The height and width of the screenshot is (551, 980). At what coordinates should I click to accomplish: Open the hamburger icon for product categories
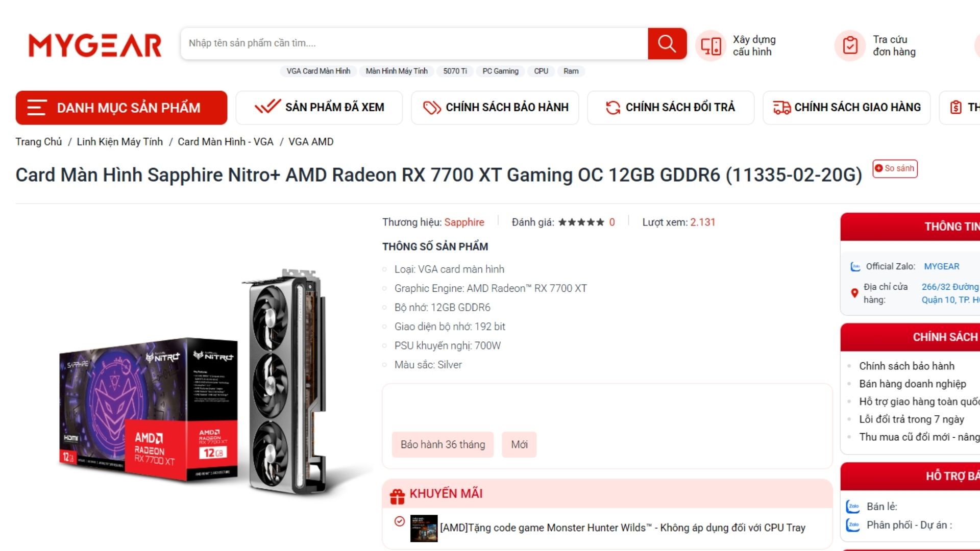(x=37, y=108)
